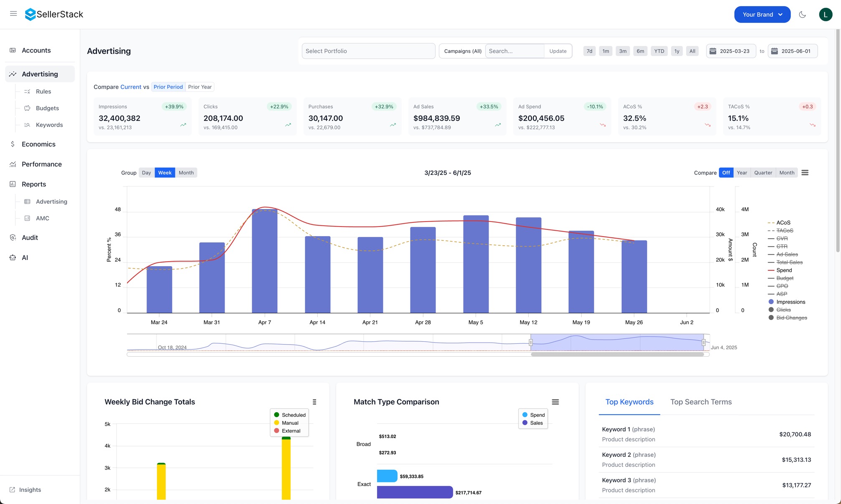Toggle Scheduled series in bid change legend
The height and width of the screenshot is (504, 841).
(289, 415)
